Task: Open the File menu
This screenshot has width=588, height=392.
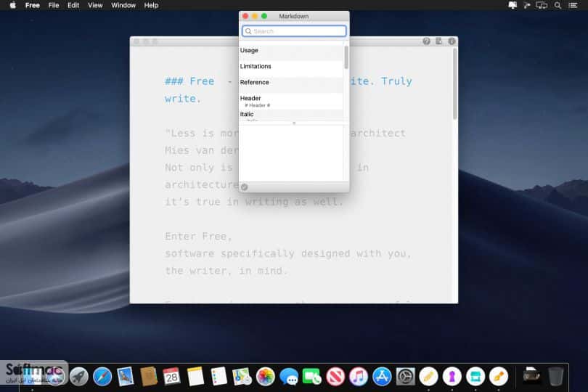Action: 54,5
